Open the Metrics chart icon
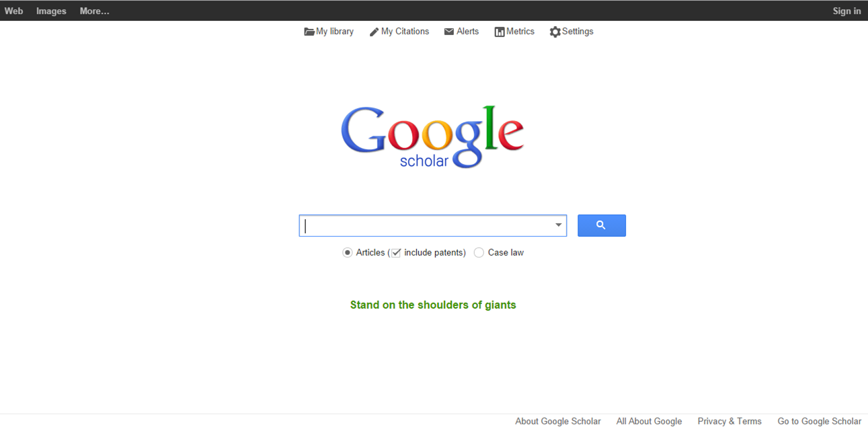 pos(500,32)
